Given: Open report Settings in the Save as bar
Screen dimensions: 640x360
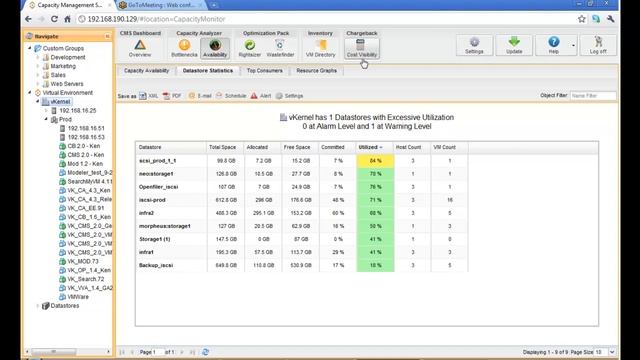Looking at the screenshot, I should (x=289, y=96).
